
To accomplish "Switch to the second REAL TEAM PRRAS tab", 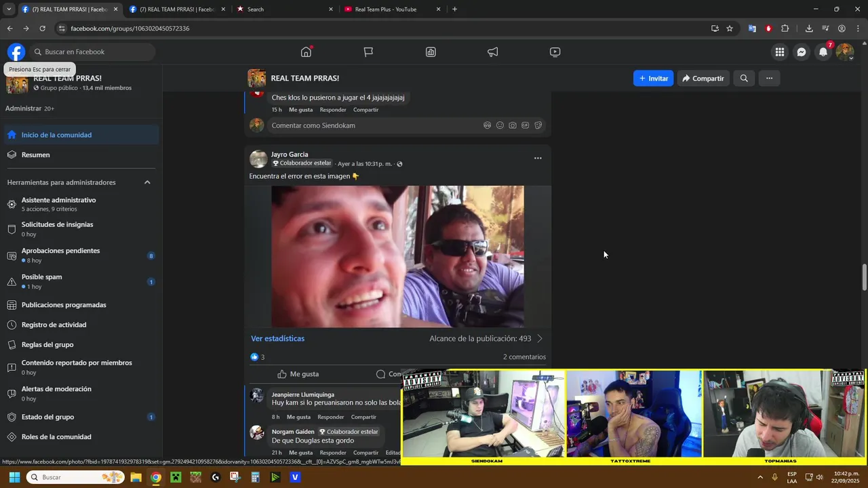I will [x=176, y=9].
